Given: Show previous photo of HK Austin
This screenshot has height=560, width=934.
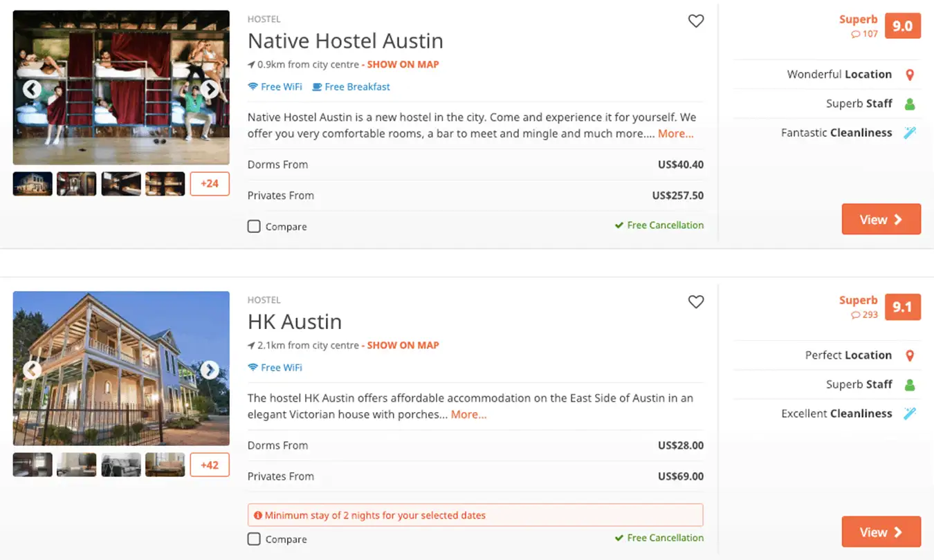Looking at the screenshot, I should 32,371.
